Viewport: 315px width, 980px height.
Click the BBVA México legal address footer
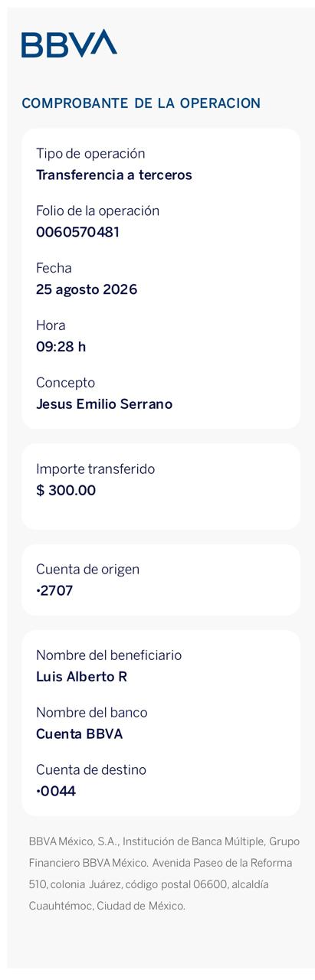(164, 874)
